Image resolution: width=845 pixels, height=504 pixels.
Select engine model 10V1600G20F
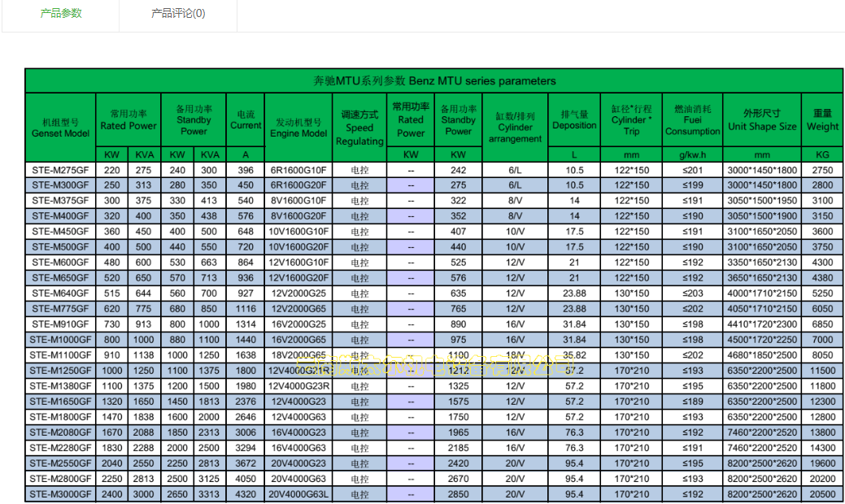pyautogui.click(x=298, y=247)
